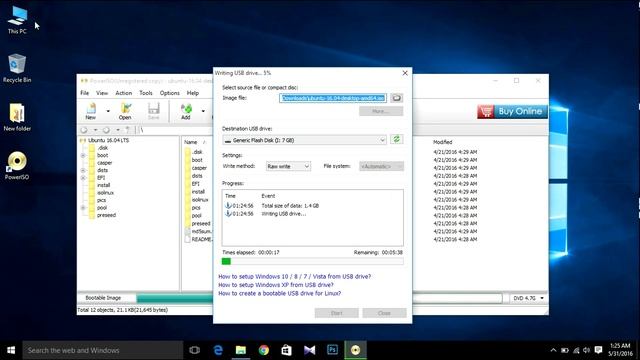Viewport: 640px width, 360px height.
Task: Open the Store app from the taskbar
Action: 287,350
